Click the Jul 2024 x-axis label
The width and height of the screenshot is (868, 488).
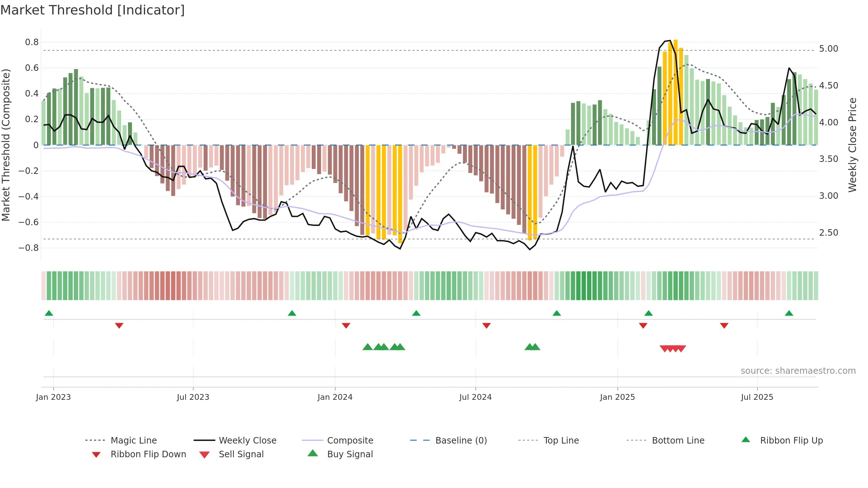(x=476, y=397)
